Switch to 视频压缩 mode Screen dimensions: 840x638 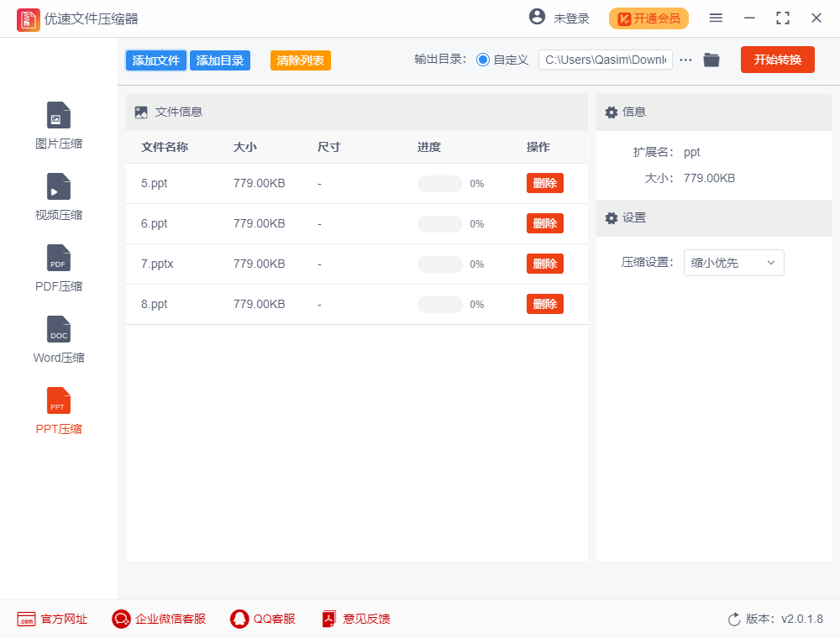click(x=58, y=196)
